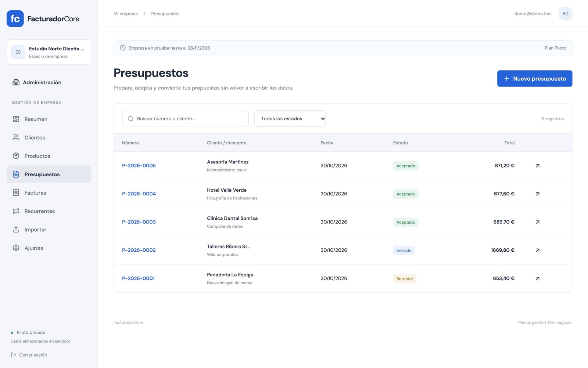Click the Productos box icon

[16, 156]
